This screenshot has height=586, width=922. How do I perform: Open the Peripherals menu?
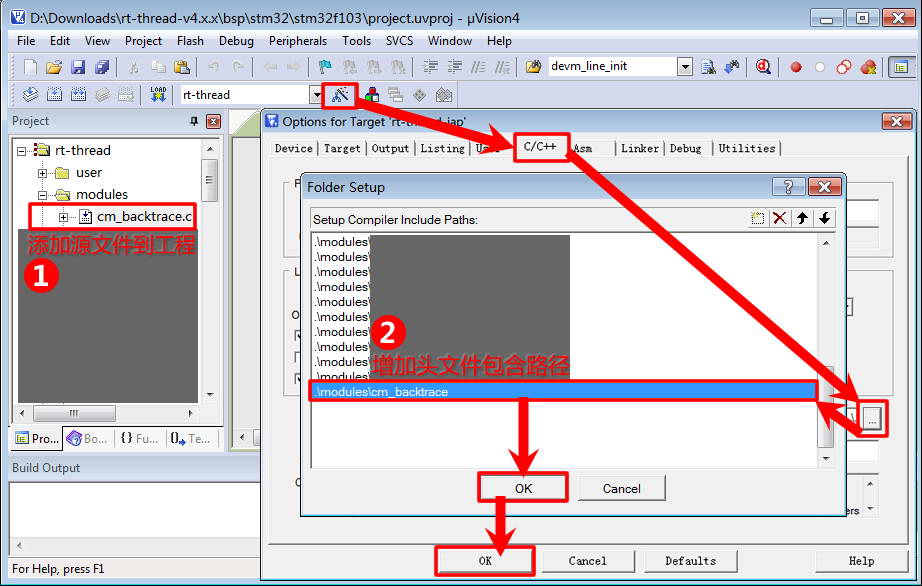[x=297, y=41]
